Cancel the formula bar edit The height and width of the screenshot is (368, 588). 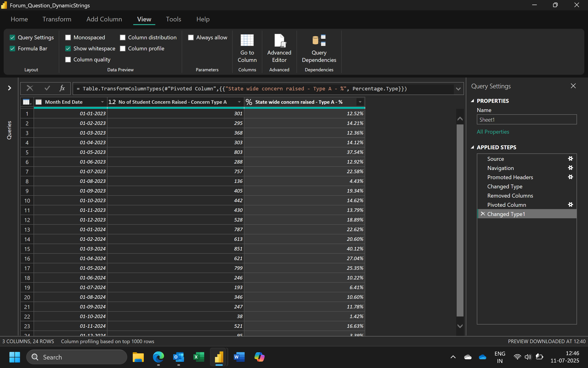point(30,88)
